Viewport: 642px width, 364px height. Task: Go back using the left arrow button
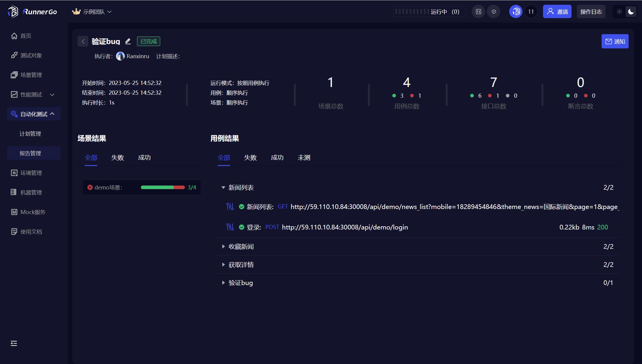click(83, 42)
